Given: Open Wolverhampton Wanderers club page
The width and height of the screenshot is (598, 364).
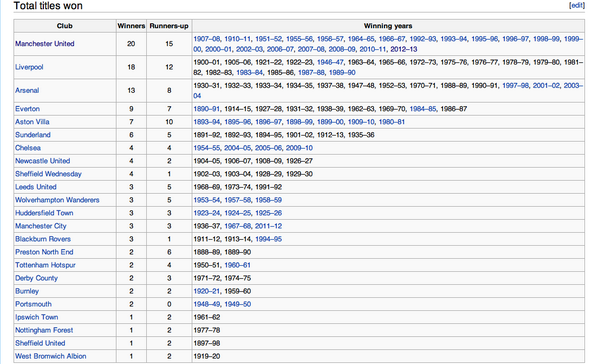Looking at the screenshot, I should point(57,200).
